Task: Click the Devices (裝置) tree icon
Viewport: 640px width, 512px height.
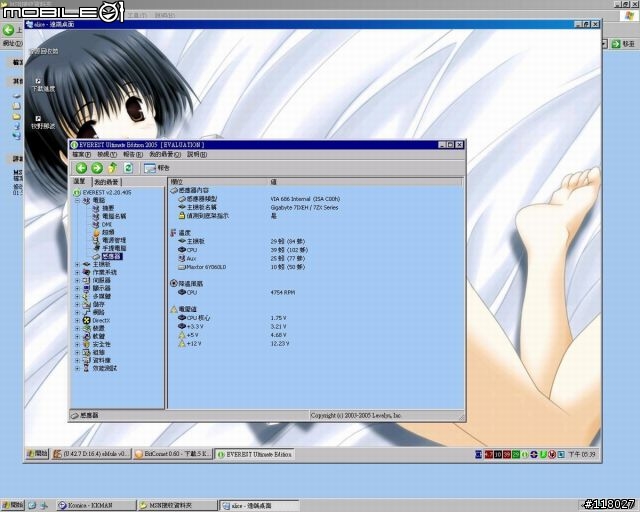Action: pos(86,328)
